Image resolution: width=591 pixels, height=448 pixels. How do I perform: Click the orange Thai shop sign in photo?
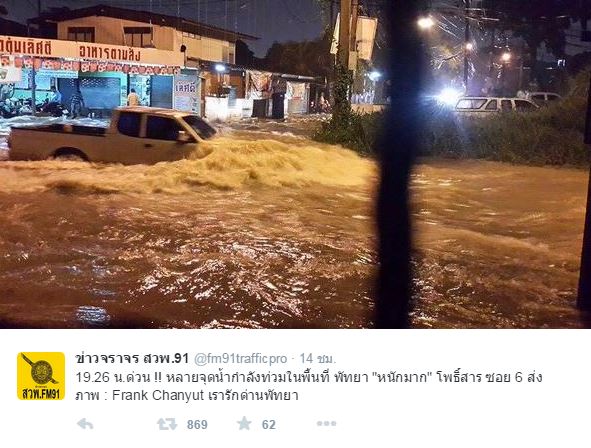tap(90, 51)
